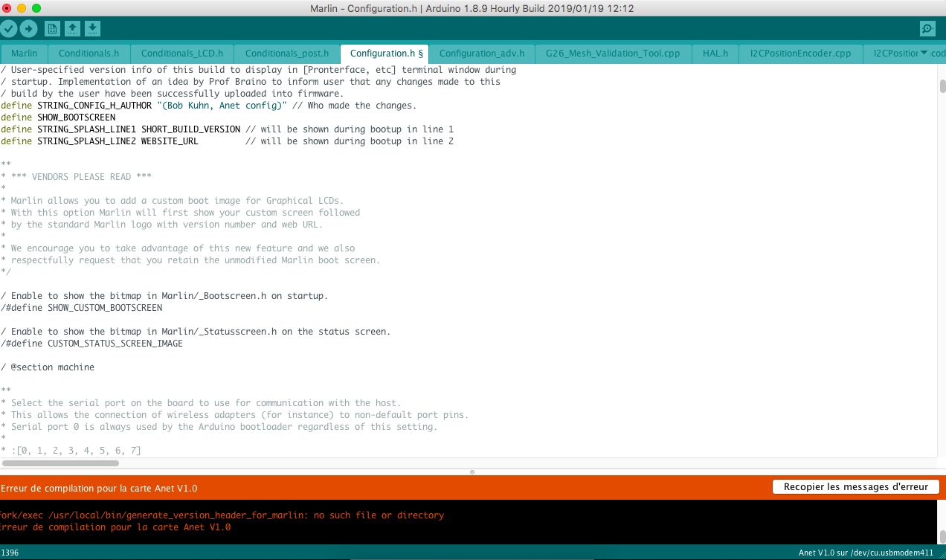Switch to the Conditionals.h tab
946x560 pixels.
(x=89, y=54)
